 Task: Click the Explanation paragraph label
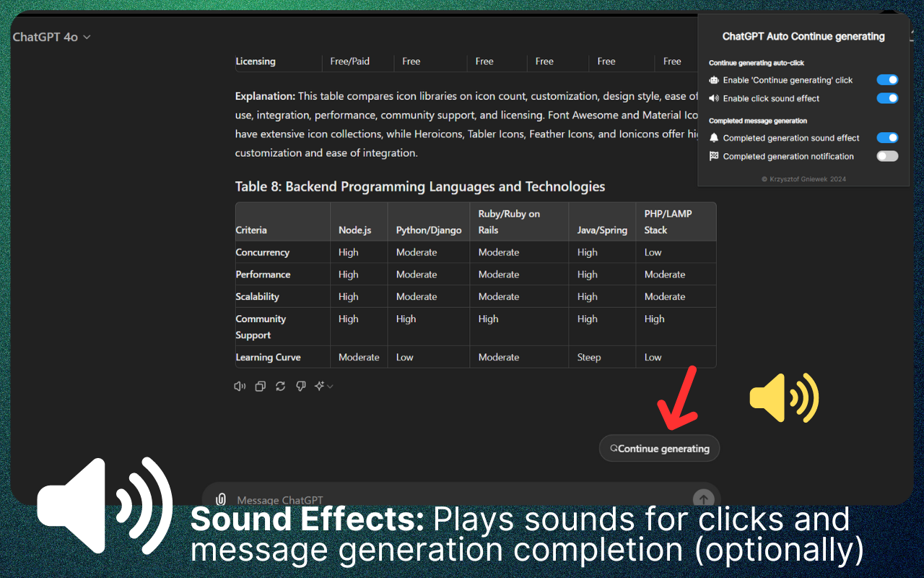265,96
